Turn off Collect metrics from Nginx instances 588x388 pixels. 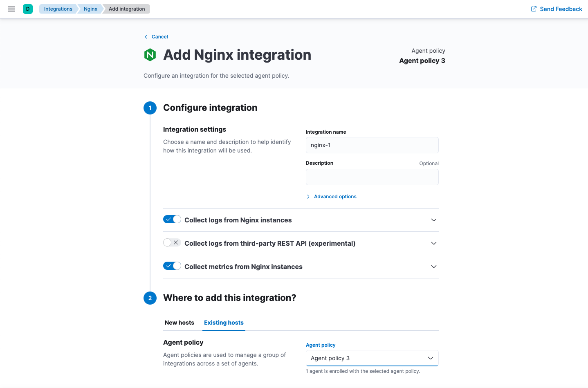pos(172,265)
